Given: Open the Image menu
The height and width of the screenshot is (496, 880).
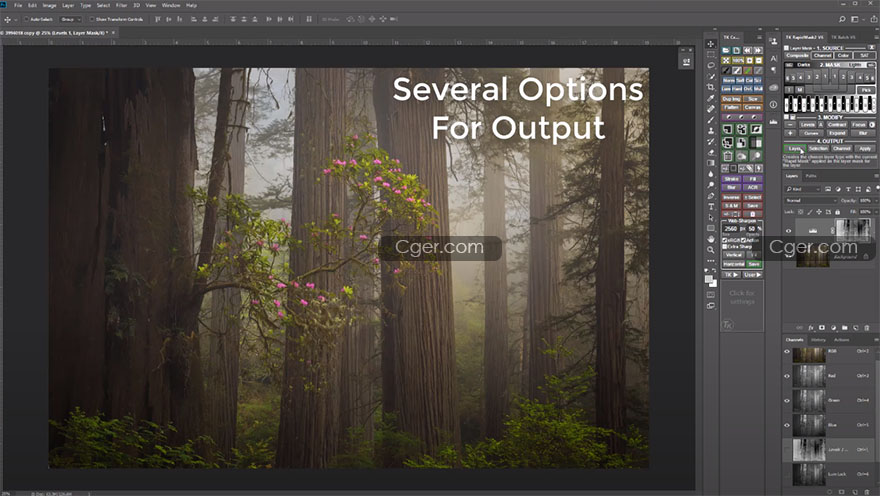Looking at the screenshot, I should coord(49,5).
